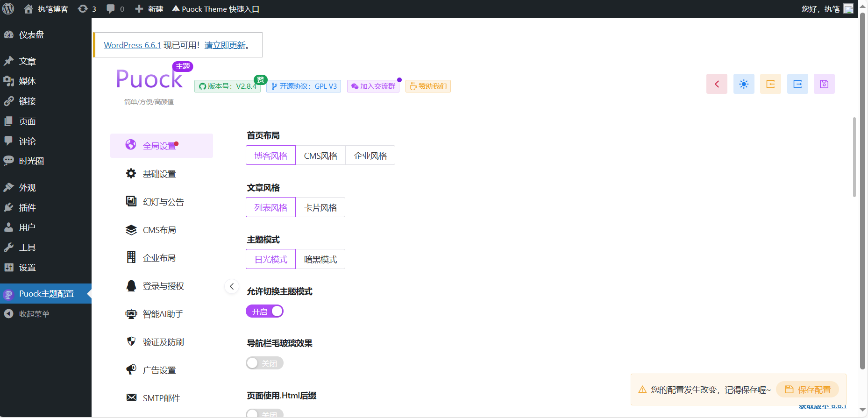Viewport: 868px width, 418px height.
Task: Choose 卡片风格 article style
Action: tap(320, 207)
